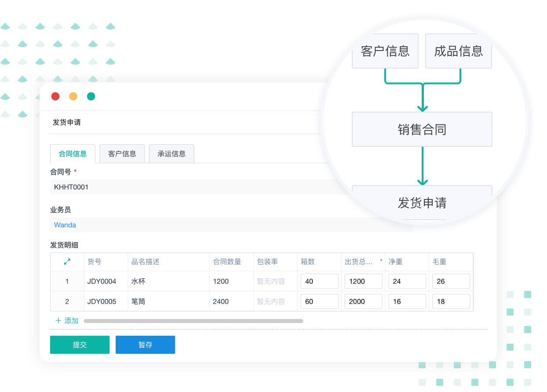
Task: Select the 合同信息 tab
Action: coord(73,154)
